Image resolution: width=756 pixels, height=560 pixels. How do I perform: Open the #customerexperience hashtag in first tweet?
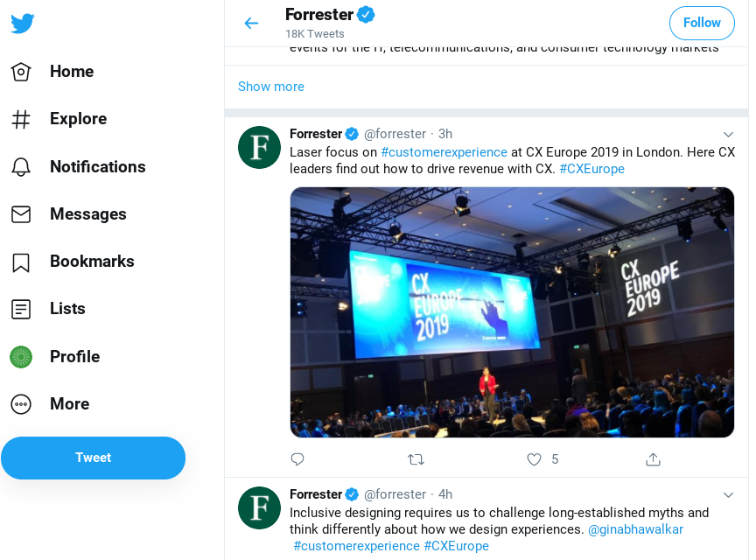[x=444, y=151]
